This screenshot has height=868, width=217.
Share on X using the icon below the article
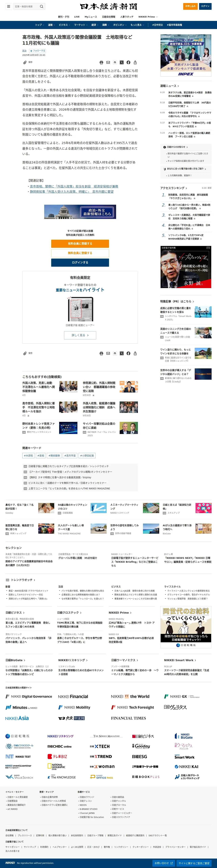(x=122, y=354)
